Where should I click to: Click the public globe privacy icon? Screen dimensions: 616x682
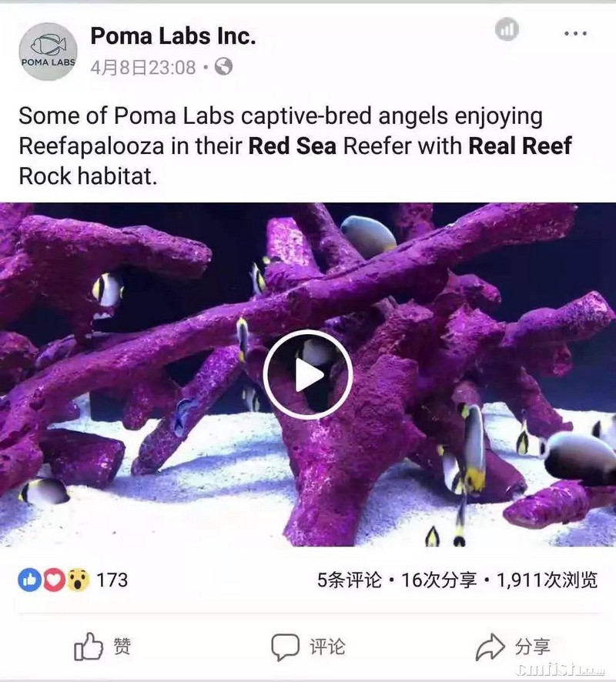pyautogui.click(x=223, y=66)
